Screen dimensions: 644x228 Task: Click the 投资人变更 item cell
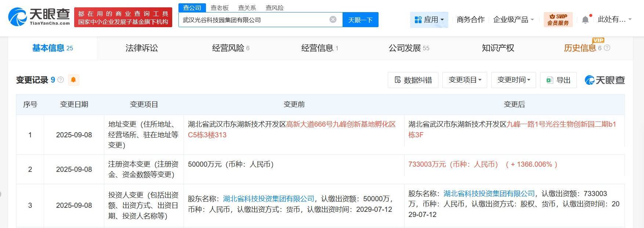[x=144, y=206]
